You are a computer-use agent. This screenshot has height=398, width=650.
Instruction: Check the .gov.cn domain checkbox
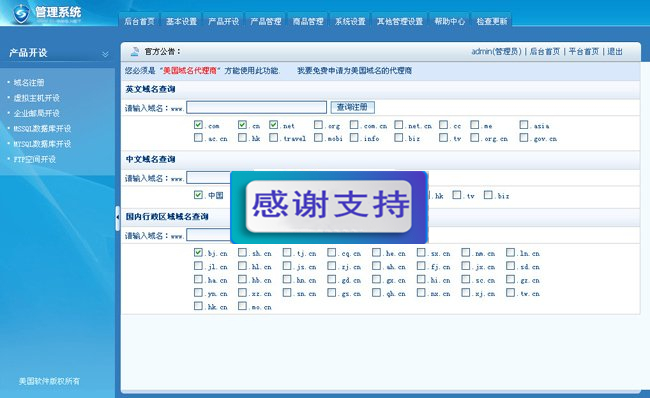524,137
